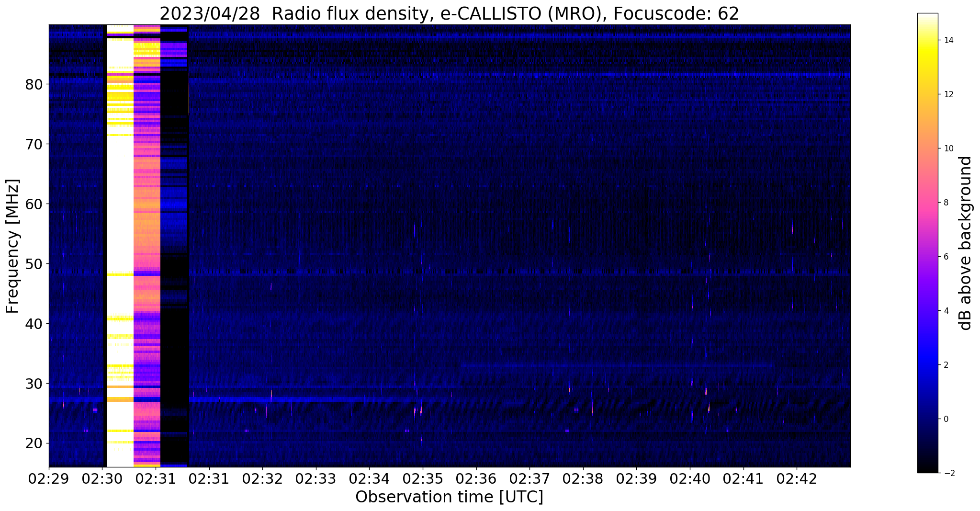The width and height of the screenshot is (980, 511).
Task: Click the colorbar tick label 12
Action: (x=948, y=94)
